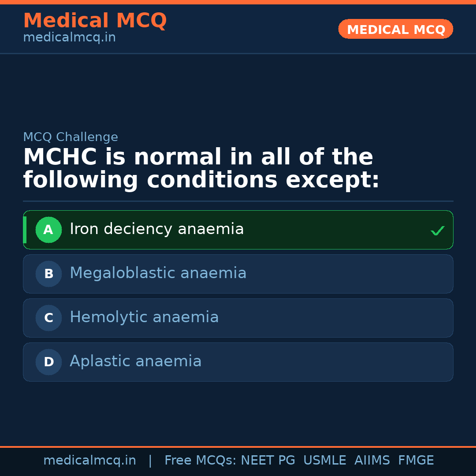Click the circular C letter badge
This screenshot has height=476, width=476.
pyautogui.click(x=48, y=318)
